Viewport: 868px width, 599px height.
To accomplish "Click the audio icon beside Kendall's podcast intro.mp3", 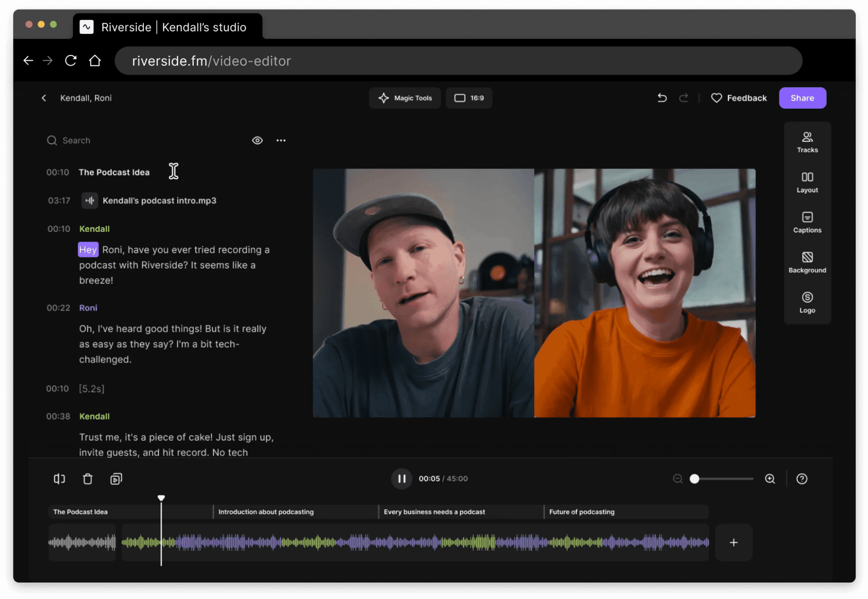I will [89, 200].
